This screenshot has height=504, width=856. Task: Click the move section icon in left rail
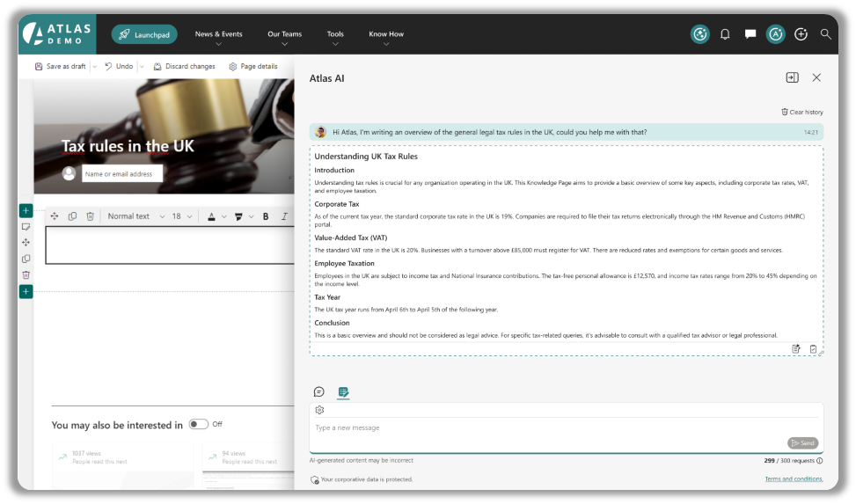pyautogui.click(x=26, y=243)
